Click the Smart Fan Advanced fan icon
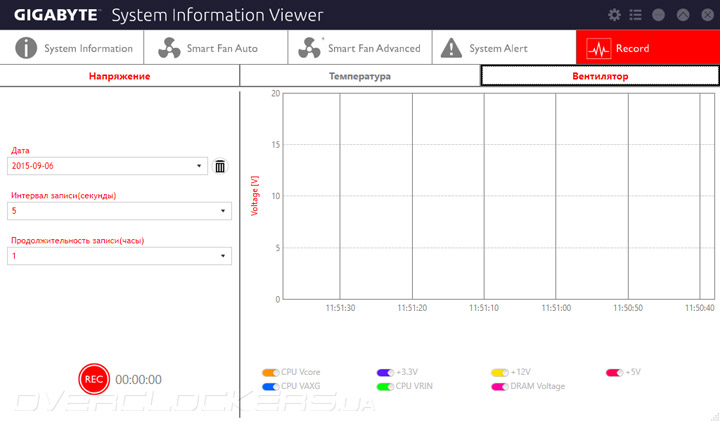This screenshot has width=720, height=422. pyautogui.click(x=309, y=48)
